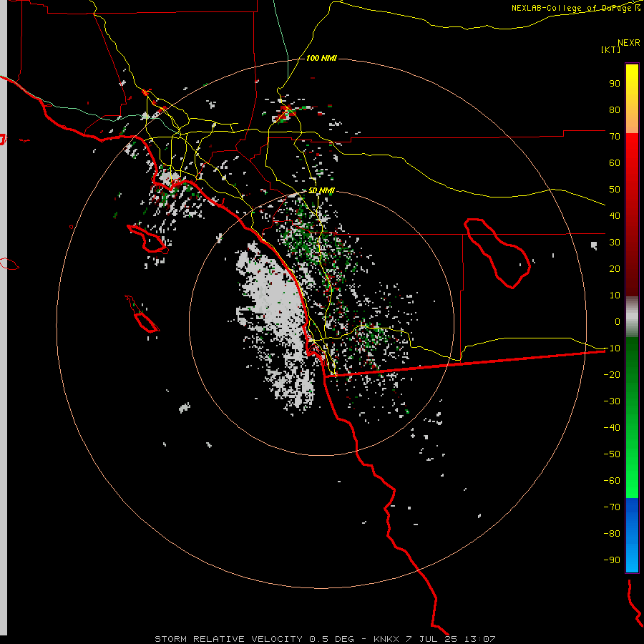Click the NEXLAB-College of DuPage credit text
The height and width of the screenshot is (644, 644).
[576, 8]
